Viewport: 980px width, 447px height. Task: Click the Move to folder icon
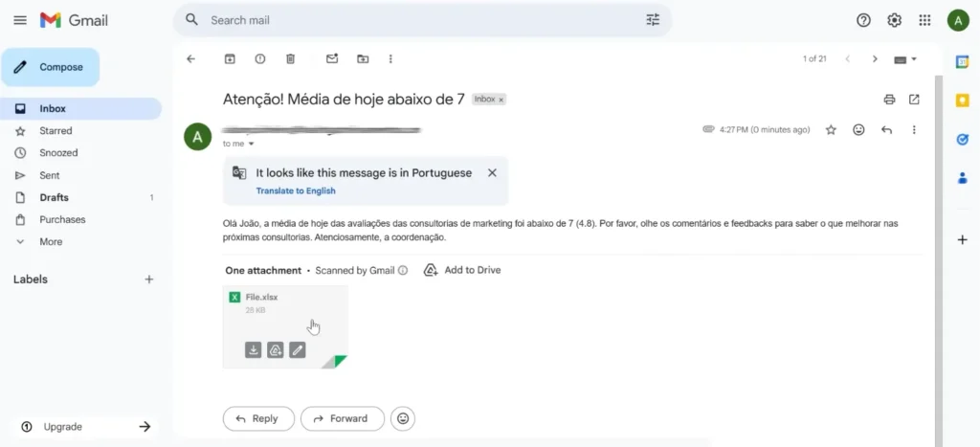click(363, 58)
